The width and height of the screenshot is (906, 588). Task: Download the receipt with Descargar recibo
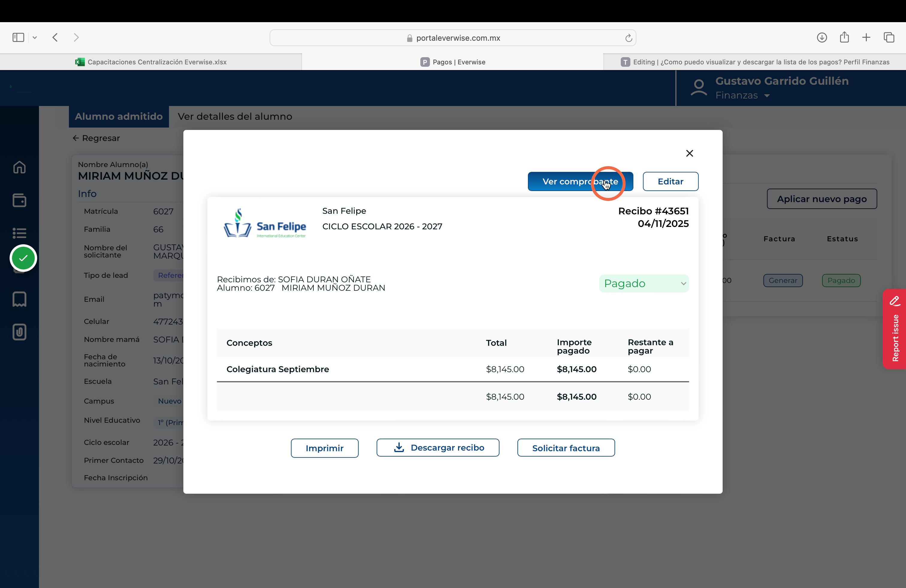438,448
